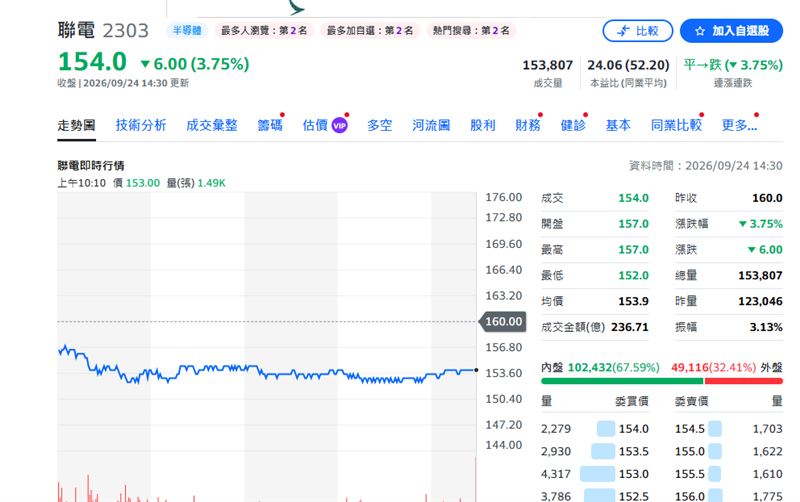Select the 走勢圖 tab

[77, 126]
